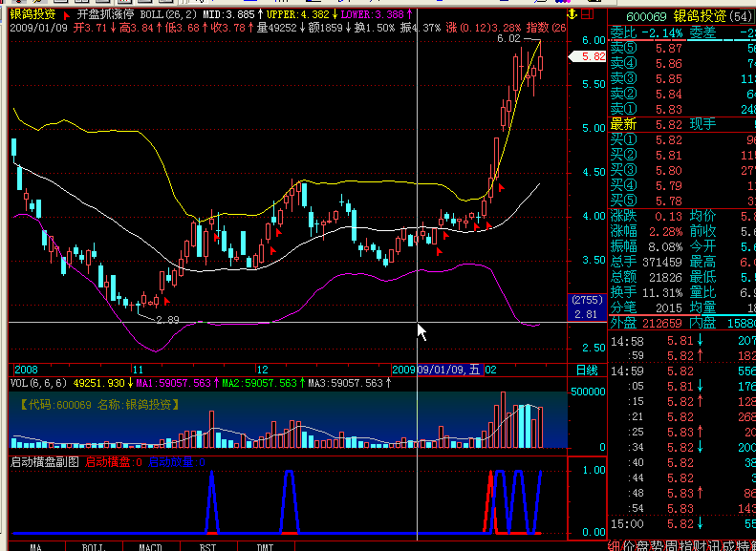
Task: Click the 买③ 5.80 bid row
Action: coord(682,171)
